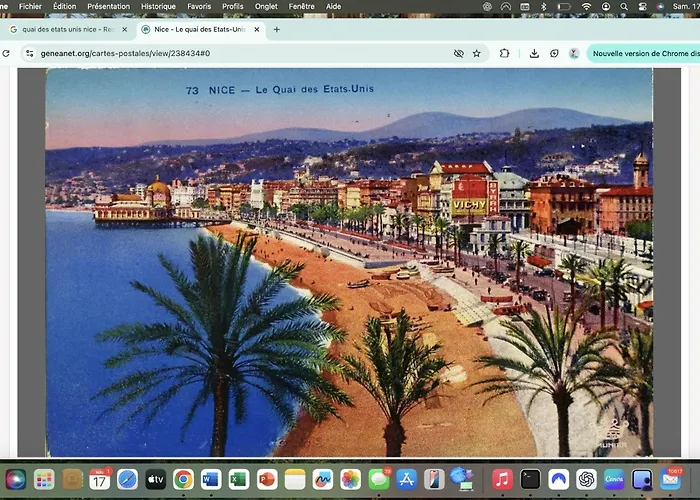Open Microsoft Word from the dock

click(x=211, y=479)
